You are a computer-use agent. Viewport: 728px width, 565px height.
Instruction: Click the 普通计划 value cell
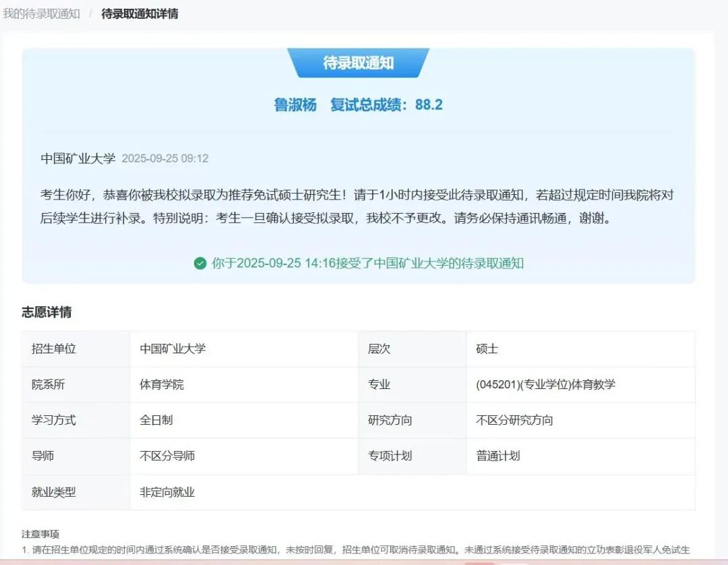point(580,456)
